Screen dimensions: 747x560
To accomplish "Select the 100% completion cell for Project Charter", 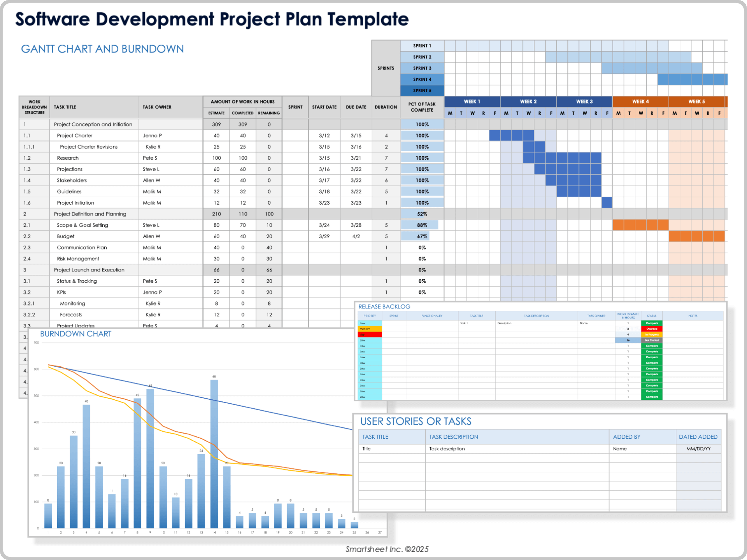I will 422,135.
